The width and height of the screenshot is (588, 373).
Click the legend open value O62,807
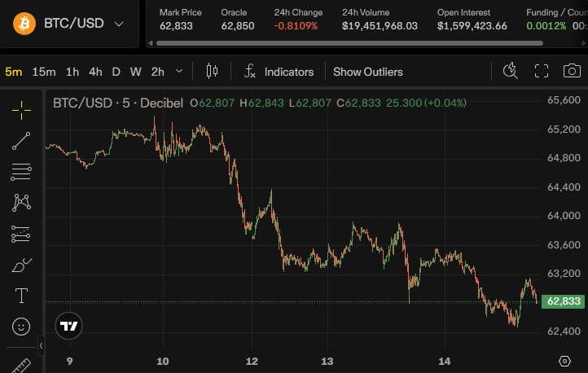[213, 103]
